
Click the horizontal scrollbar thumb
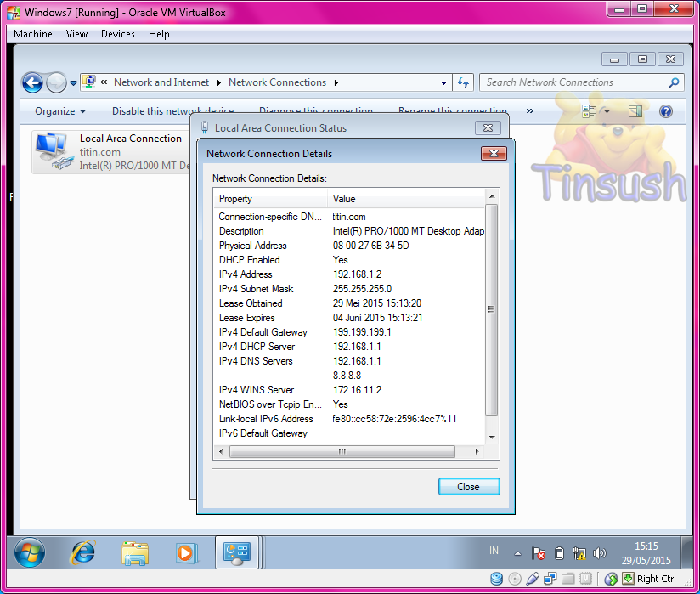click(342, 451)
